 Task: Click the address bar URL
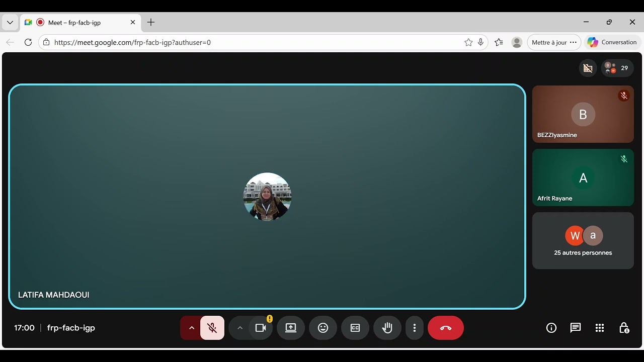click(132, 43)
